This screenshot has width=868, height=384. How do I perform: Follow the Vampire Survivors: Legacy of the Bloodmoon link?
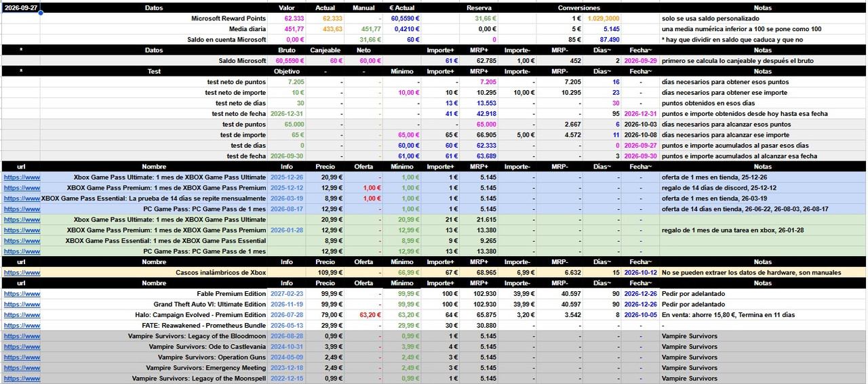pos(22,336)
